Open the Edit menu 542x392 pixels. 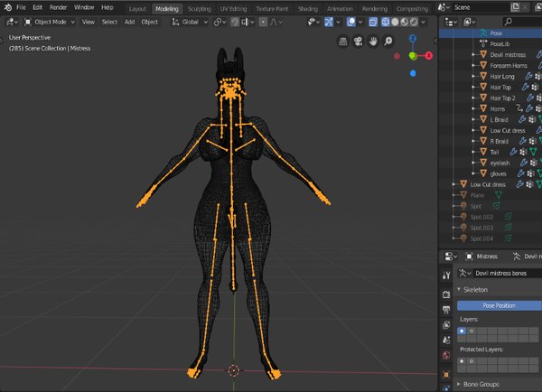[x=37, y=7]
